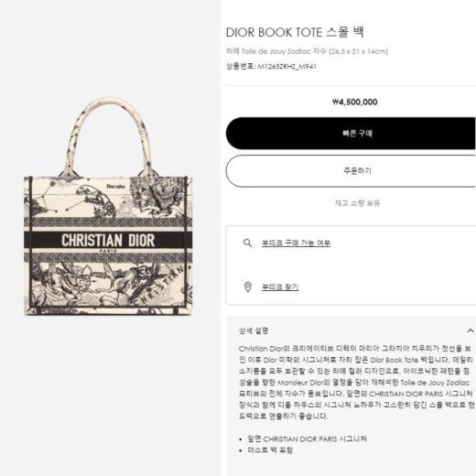Click the magnifier icon beside boutique availability

click(x=247, y=243)
